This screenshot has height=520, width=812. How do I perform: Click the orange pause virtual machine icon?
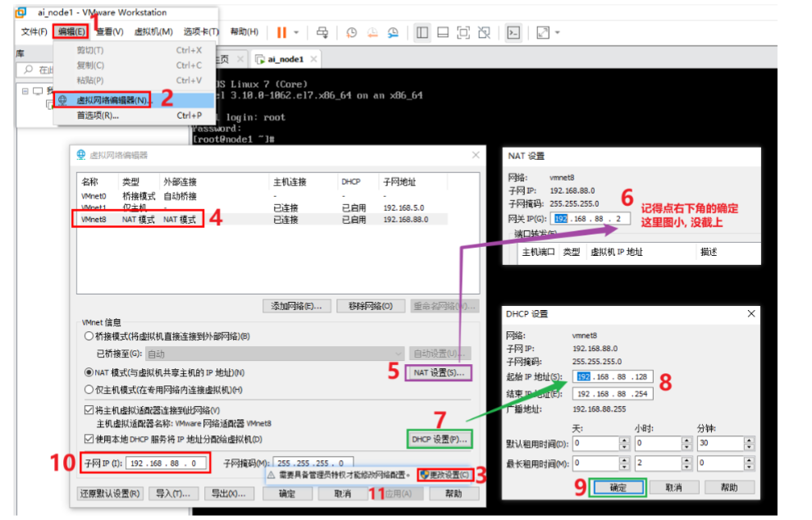pos(281,33)
